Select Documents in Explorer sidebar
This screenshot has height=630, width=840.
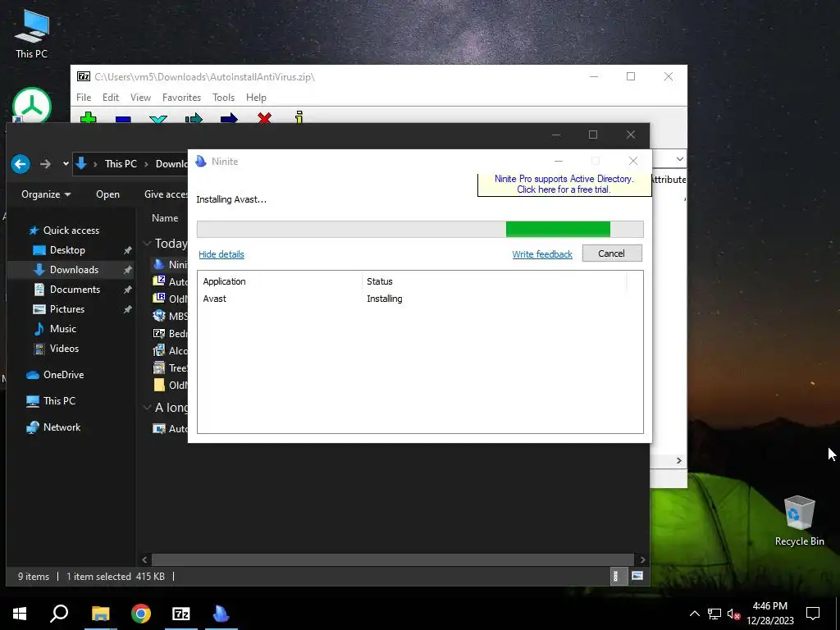75,290
